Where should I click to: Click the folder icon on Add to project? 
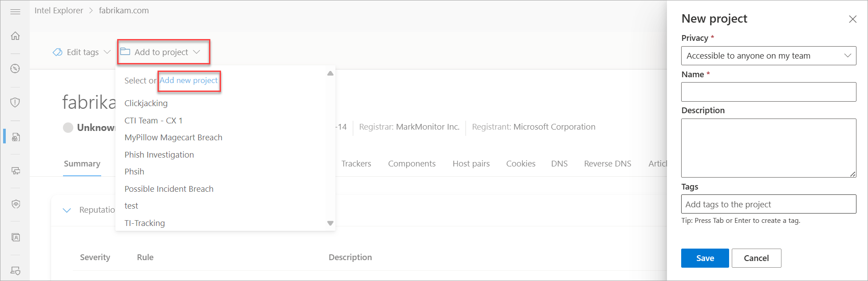(x=125, y=52)
